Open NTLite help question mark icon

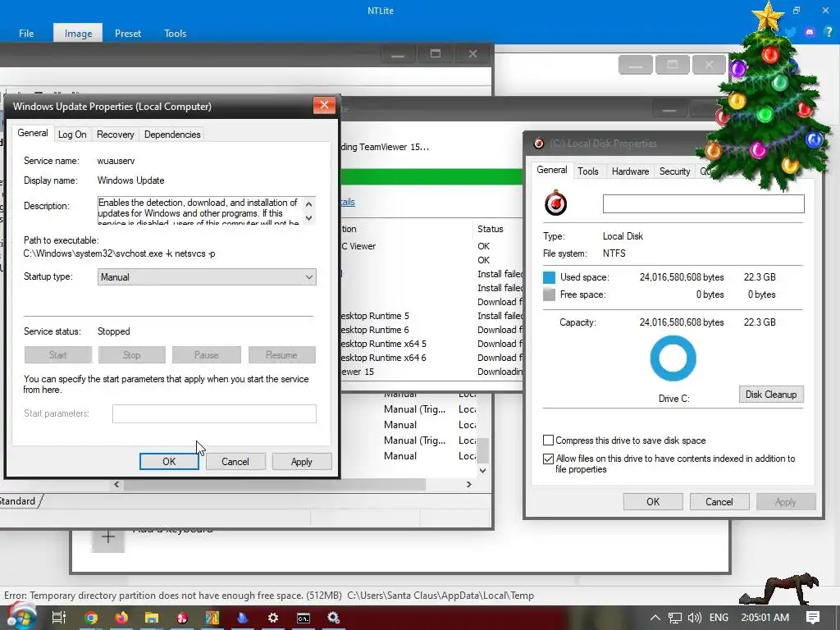click(829, 32)
